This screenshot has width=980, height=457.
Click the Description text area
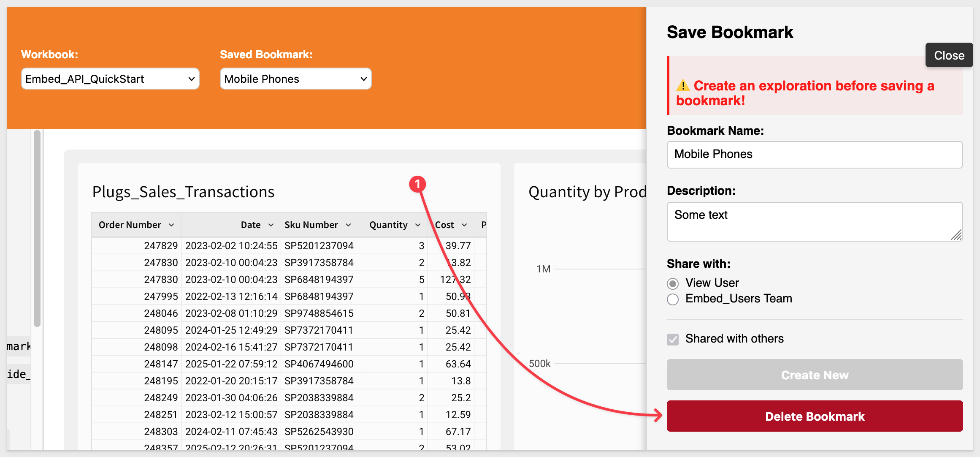(815, 222)
